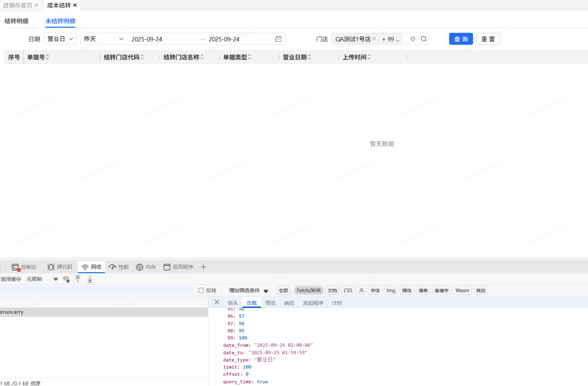Viewport: 588px width, 386px height.
Task: Filter requests by JS
Action: [x=361, y=290]
